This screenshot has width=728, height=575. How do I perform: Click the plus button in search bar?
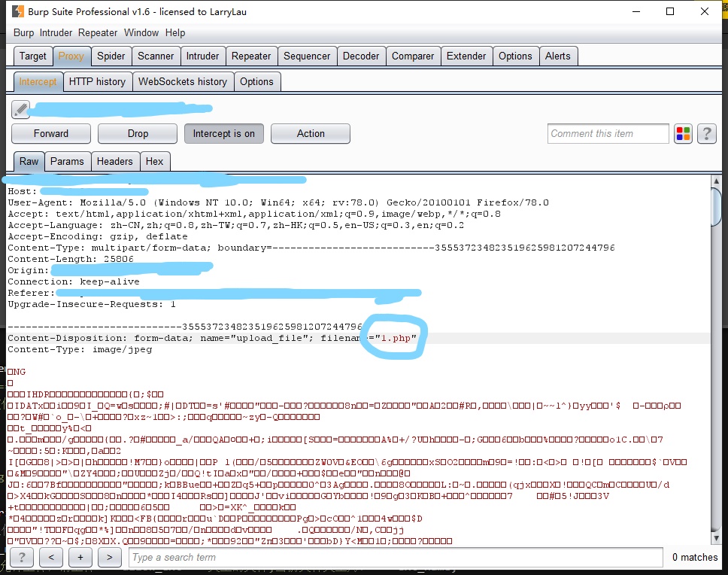(x=80, y=557)
